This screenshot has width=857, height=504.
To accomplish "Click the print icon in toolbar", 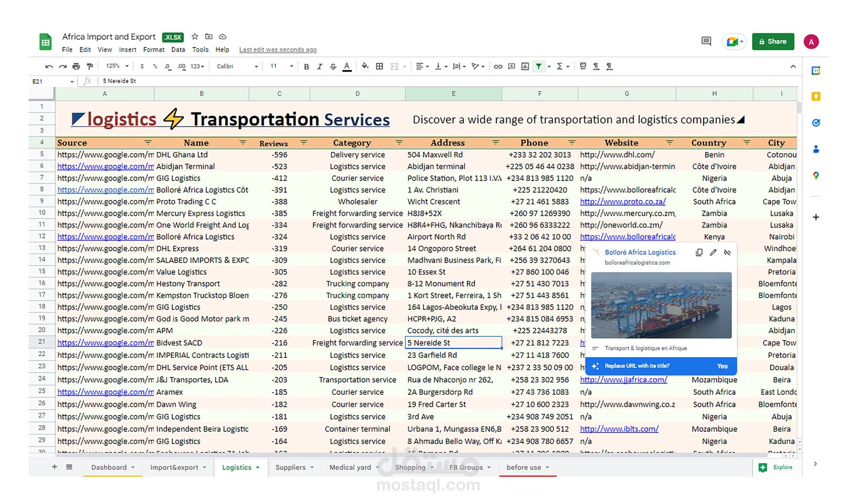I will coord(76,66).
